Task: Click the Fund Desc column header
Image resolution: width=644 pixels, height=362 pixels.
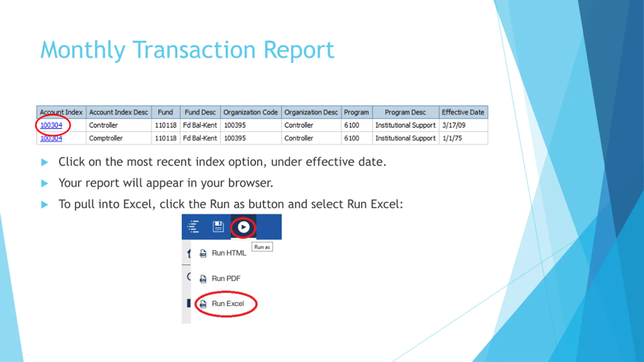Action: point(200,112)
